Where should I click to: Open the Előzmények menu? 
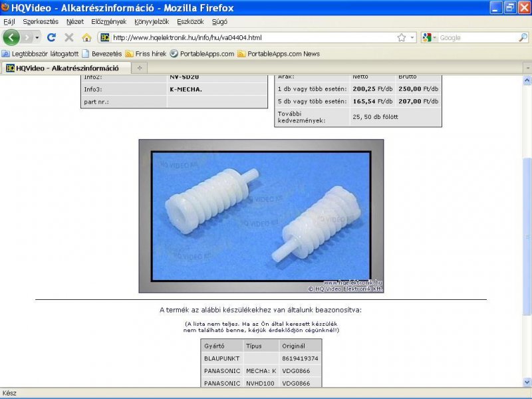(x=108, y=22)
